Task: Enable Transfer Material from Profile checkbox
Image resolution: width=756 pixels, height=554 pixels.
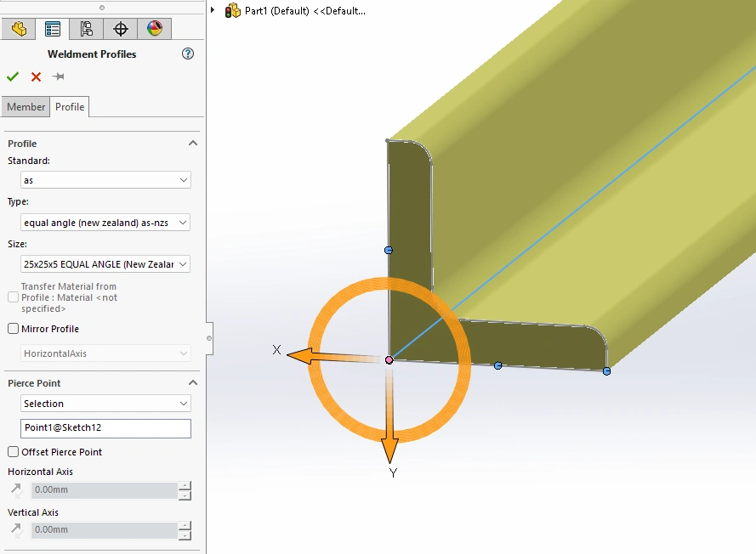Action: [x=13, y=297]
